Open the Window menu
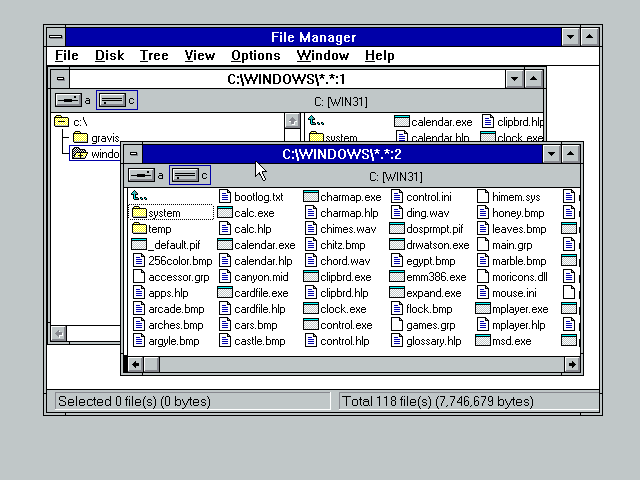This screenshot has width=640, height=480. (x=322, y=56)
